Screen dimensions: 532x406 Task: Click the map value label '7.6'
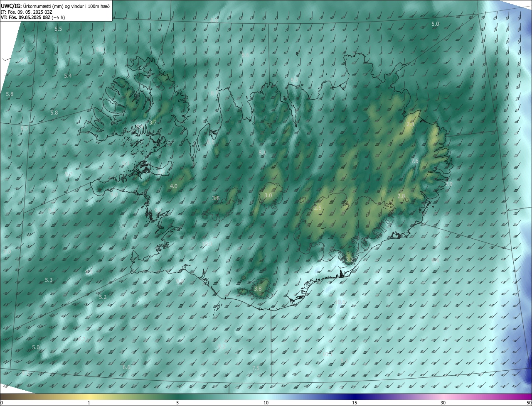pyautogui.click(x=415, y=161)
